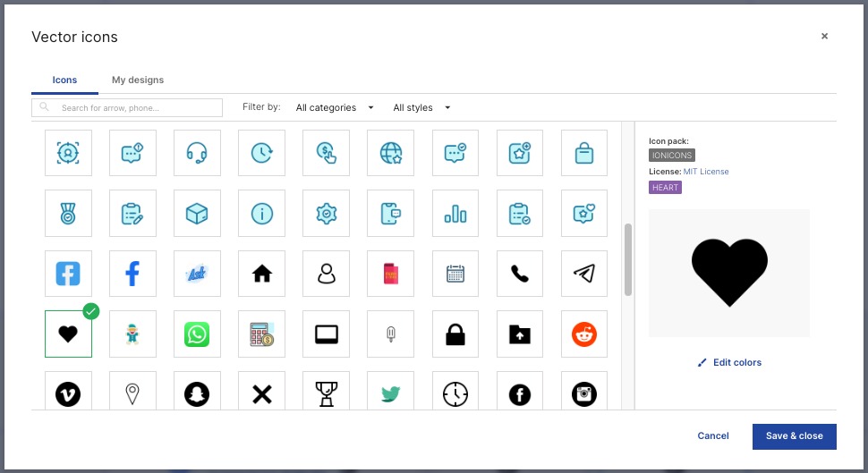Select the Vimeo circle icon
This screenshot has width=868, height=473.
[x=68, y=394]
